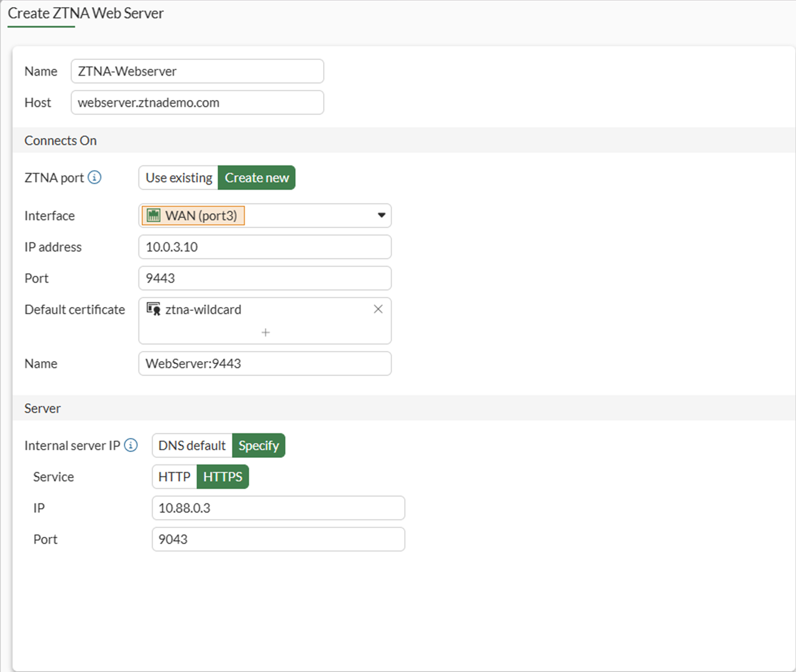Choose Specify for Internal server IP
This screenshot has width=796, height=672.
(258, 445)
